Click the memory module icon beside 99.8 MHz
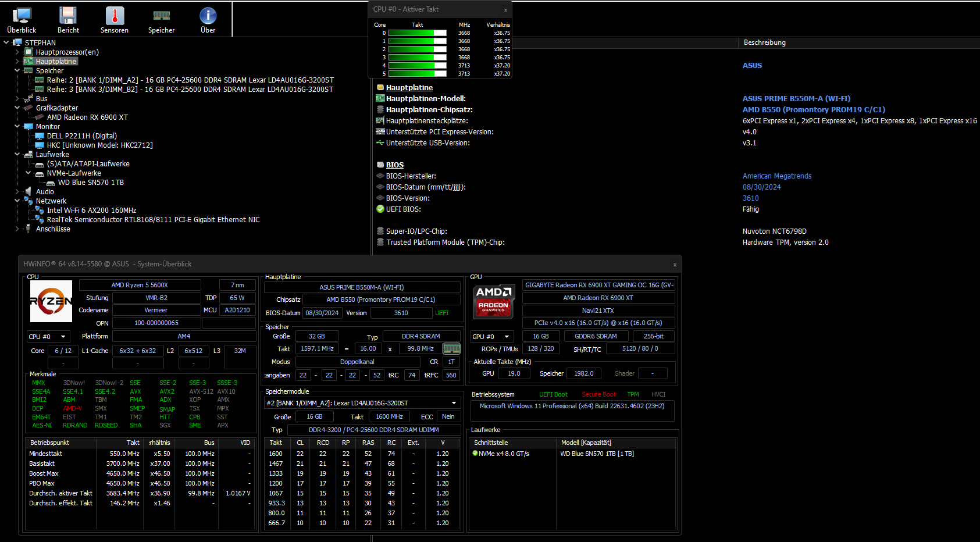This screenshot has height=542, width=980. coord(451,348)
